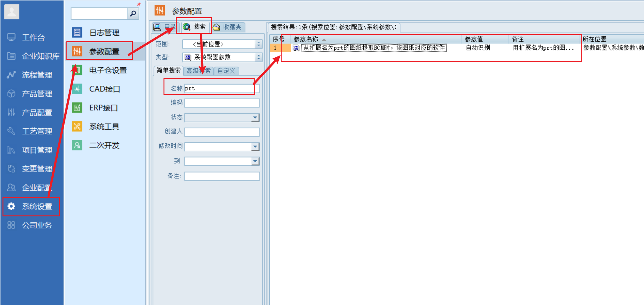Open CAD接口 menu entry

click(96, 89)
